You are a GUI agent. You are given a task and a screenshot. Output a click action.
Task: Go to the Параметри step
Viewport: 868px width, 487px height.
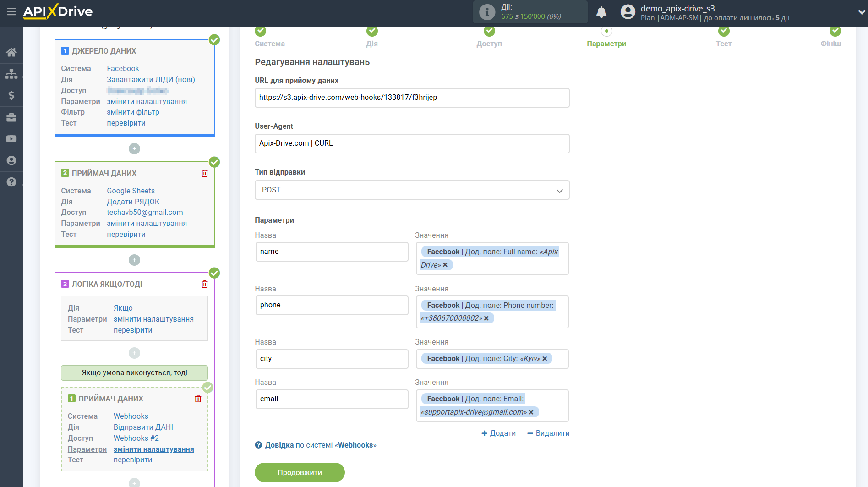606,44
